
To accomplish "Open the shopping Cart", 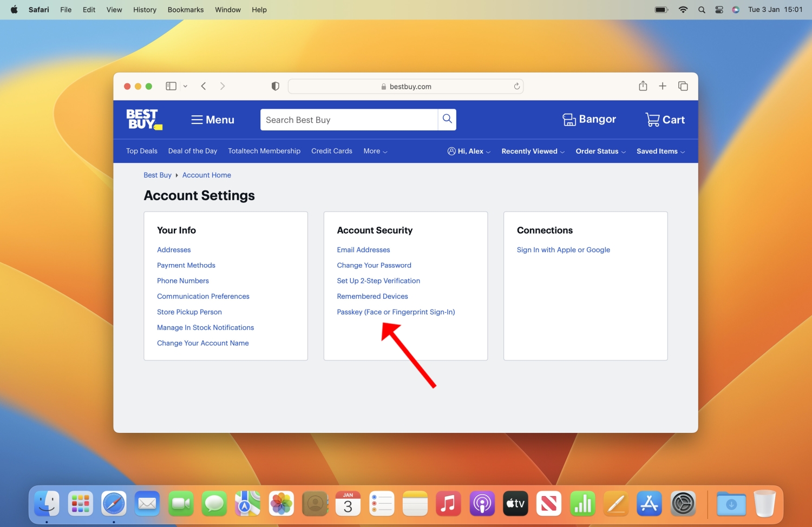I will (x=665, y=120).
